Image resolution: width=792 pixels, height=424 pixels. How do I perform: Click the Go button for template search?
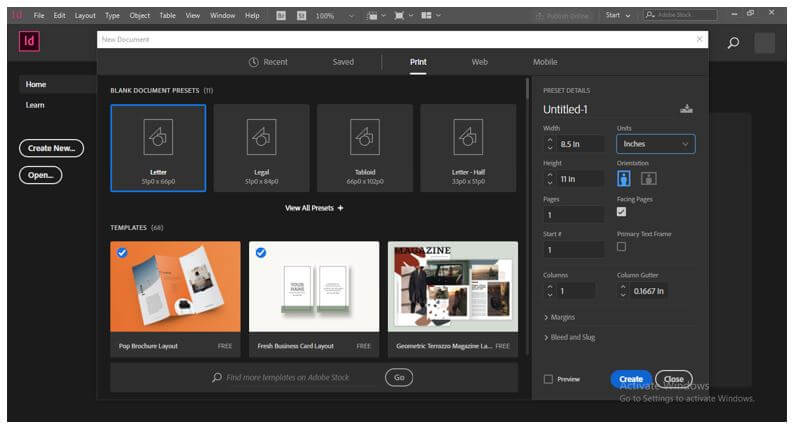click(399, 378)
